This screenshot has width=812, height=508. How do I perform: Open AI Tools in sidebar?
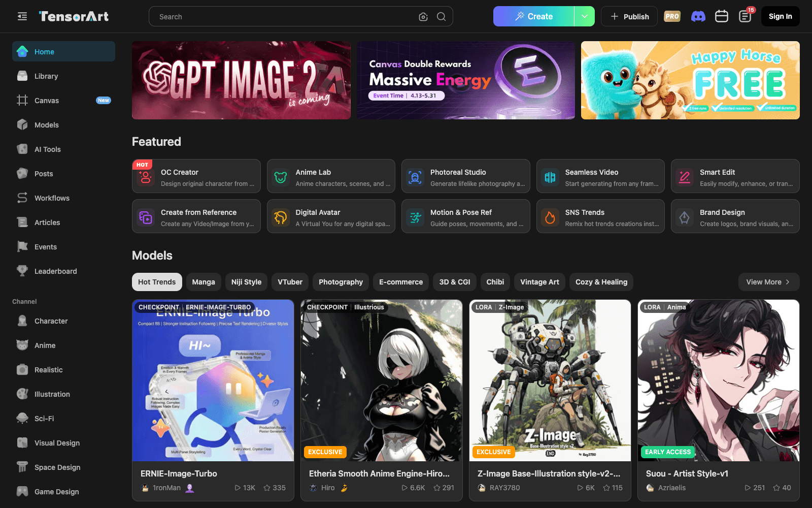point(63,149)
